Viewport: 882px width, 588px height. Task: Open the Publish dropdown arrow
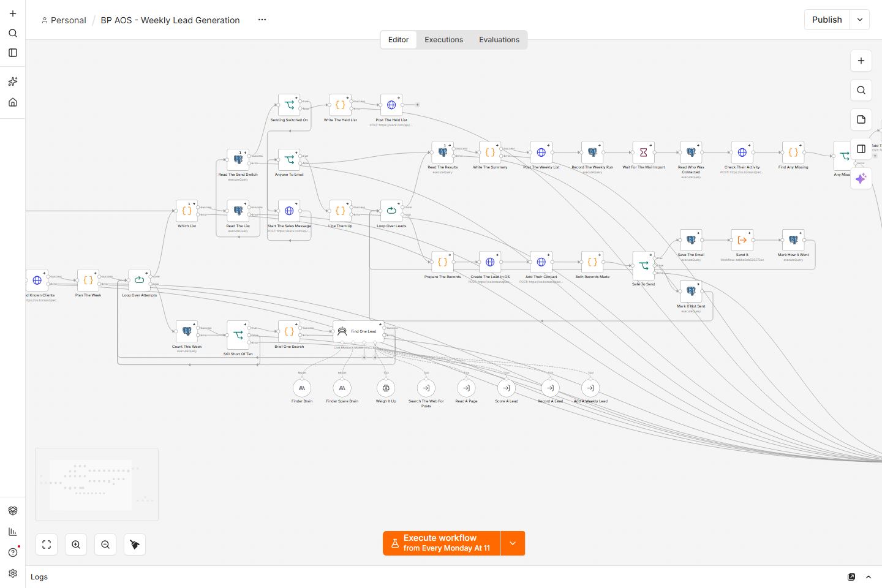(x=860, y=20)
